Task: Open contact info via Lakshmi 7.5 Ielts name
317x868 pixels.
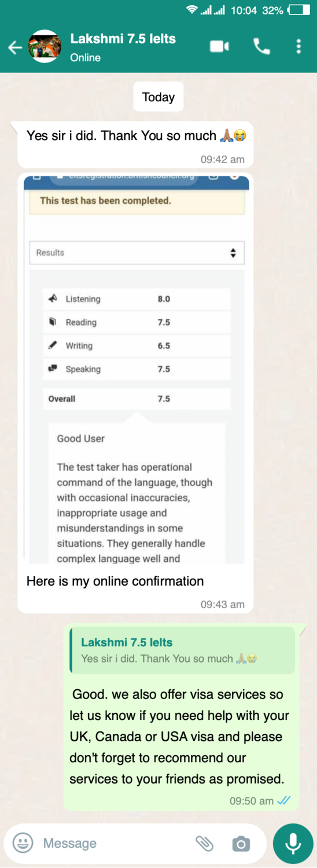Action: (123, 39)
